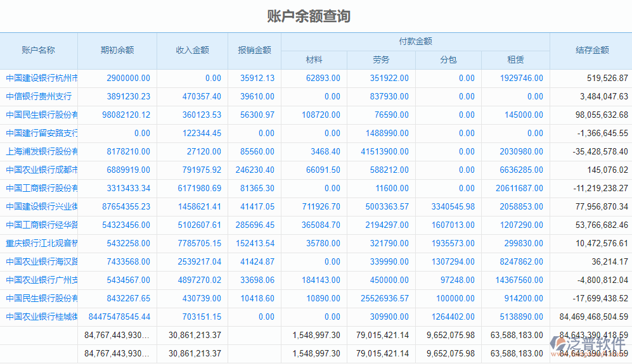Sort by 期初余额 column header

(117, 51)
